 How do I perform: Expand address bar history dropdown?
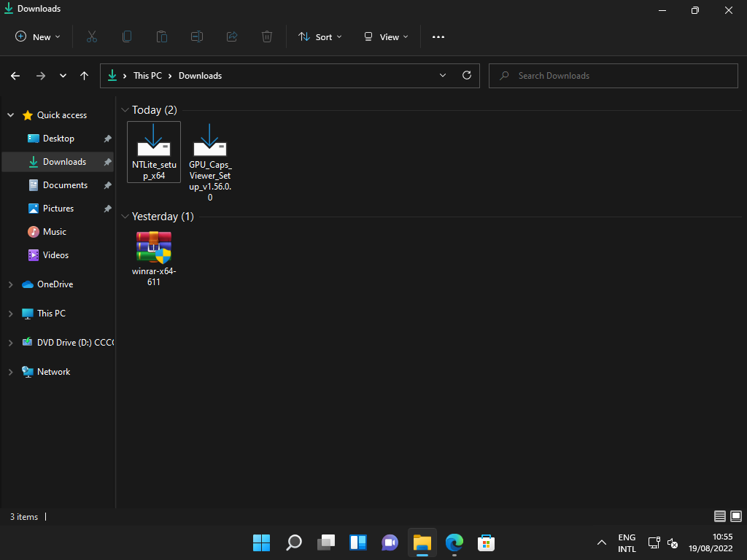(443, 75)
